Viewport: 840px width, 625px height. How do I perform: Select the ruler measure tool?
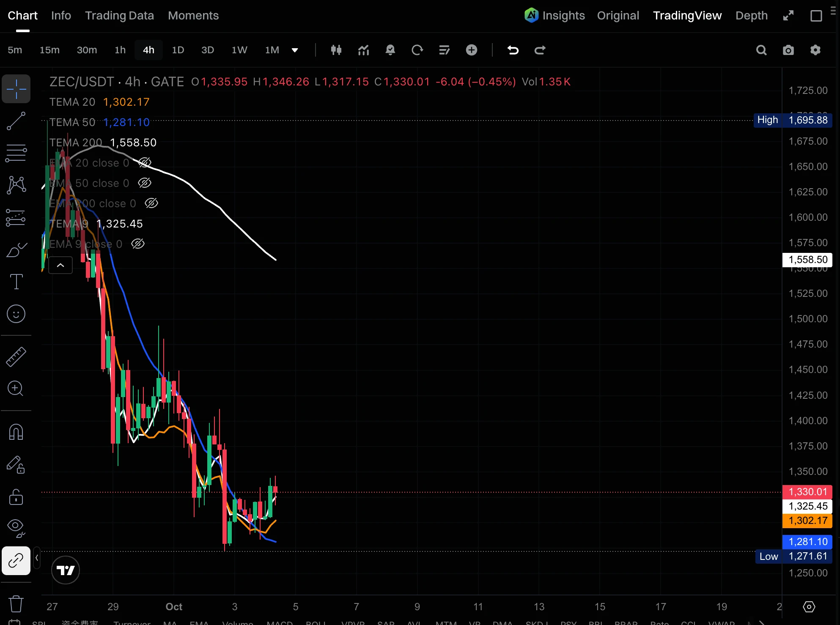(x=16, y=357)
